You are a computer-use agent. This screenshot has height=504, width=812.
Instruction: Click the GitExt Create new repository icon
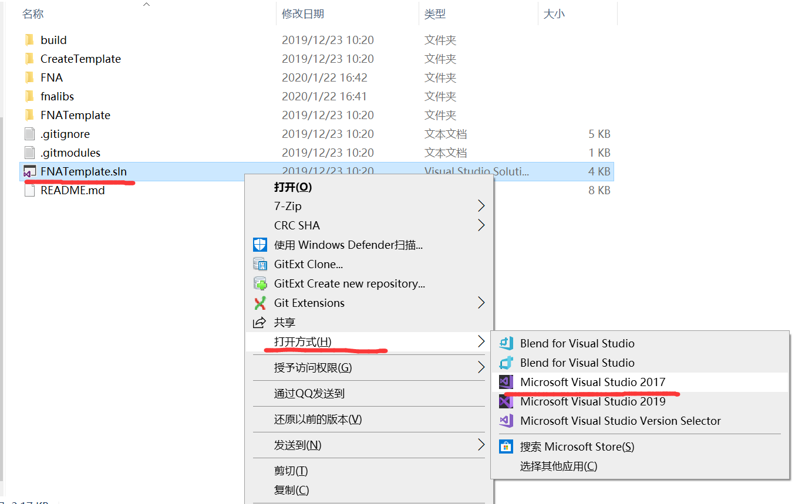pyautogui.click(x=260, y=283)
